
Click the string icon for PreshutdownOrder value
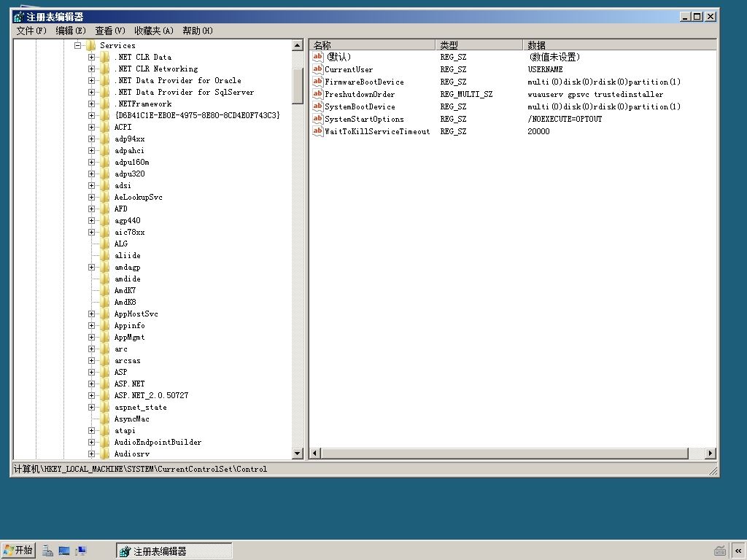point(318,94)
